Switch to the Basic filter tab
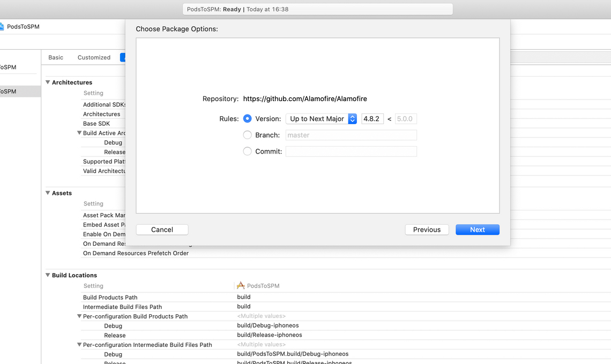 coord(56,57)
